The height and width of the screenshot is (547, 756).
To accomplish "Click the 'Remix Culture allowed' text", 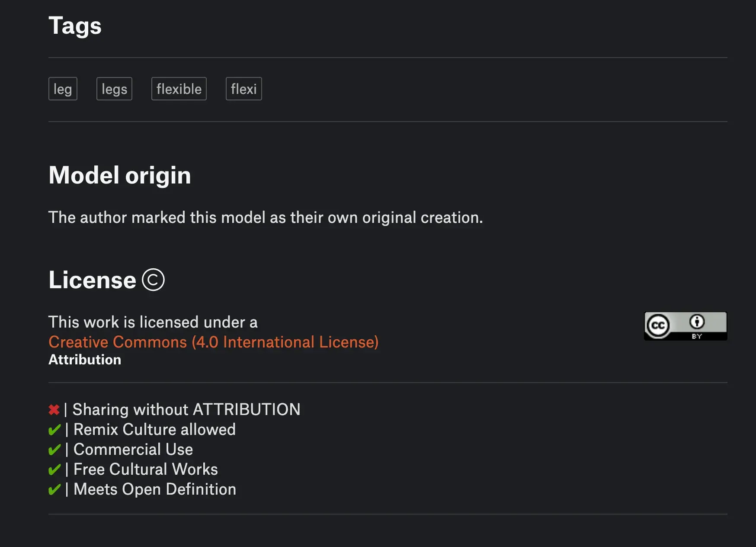I will click(x=155, y=429).
